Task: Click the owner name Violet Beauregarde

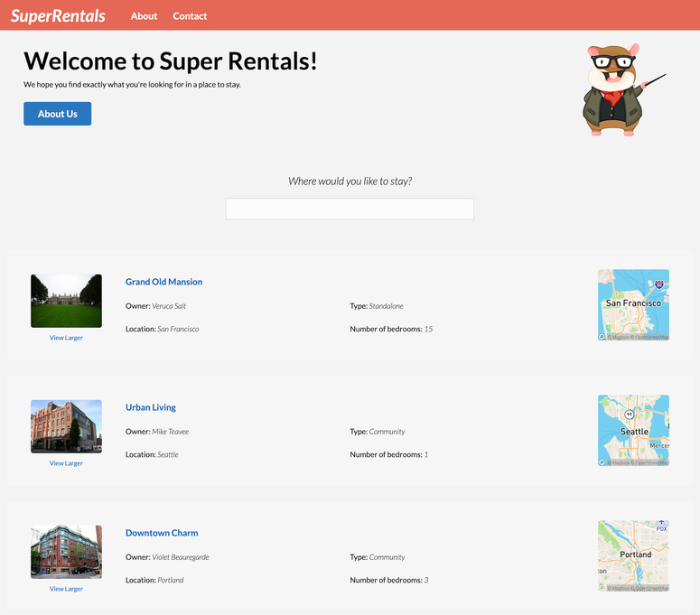Action: pos(181,557)
